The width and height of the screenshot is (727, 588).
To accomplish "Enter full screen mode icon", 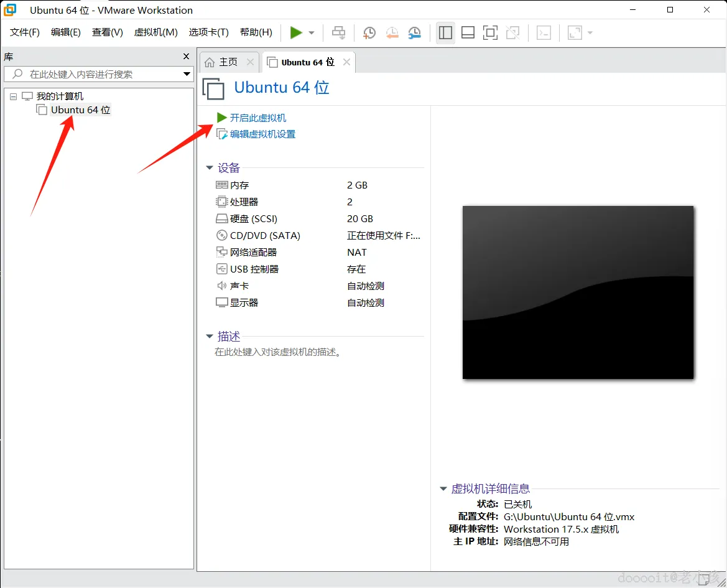I will click(x=490, y=33).
